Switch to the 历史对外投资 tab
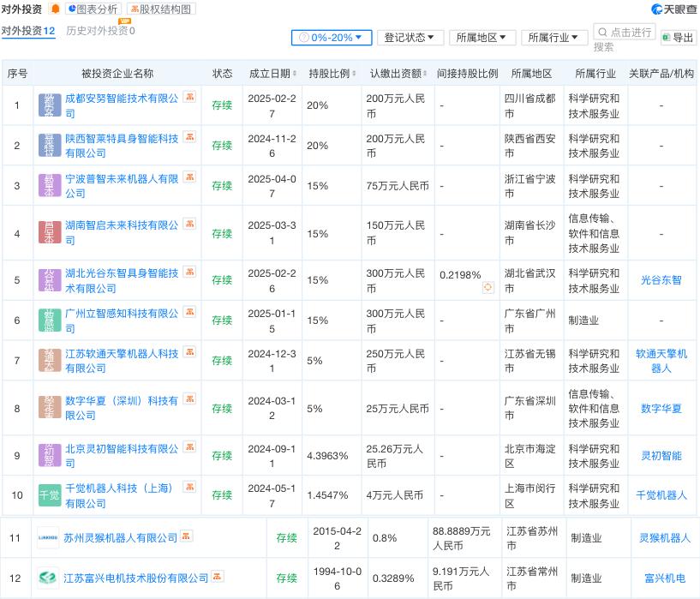Viewport: 700px width, 599px height. pyautogui.click(x=100, y=31)
